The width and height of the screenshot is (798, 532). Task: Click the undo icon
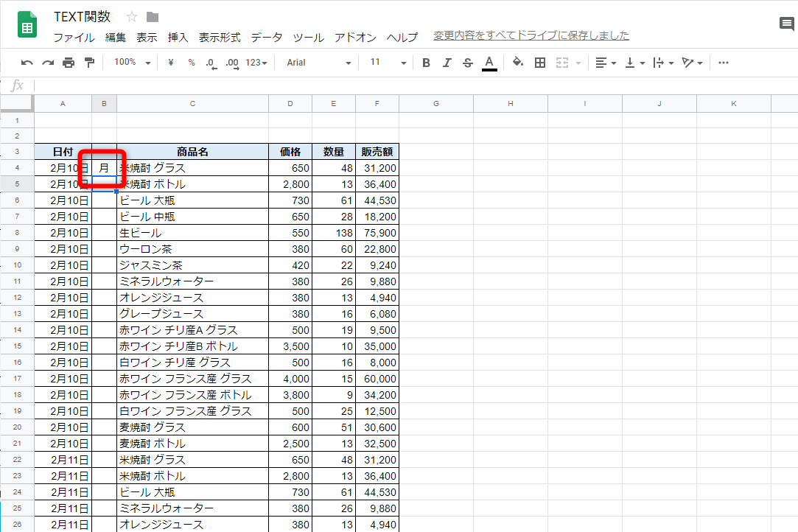tap(27, 63)
